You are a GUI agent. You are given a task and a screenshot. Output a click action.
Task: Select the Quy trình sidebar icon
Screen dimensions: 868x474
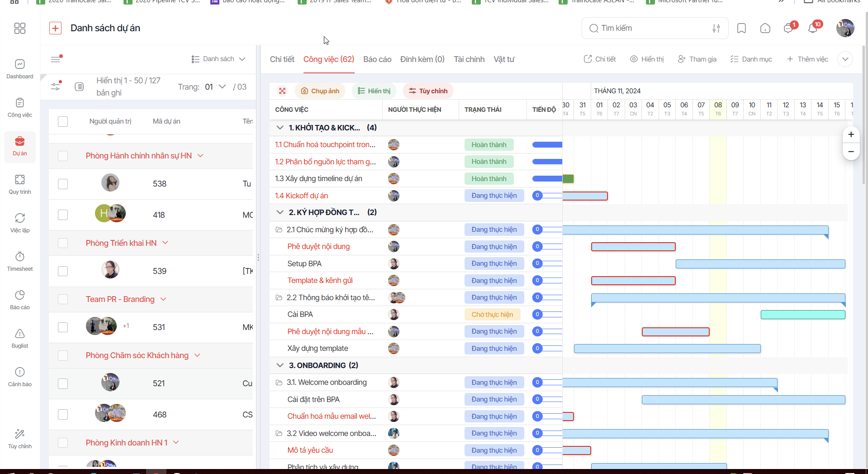click(19, 184)
